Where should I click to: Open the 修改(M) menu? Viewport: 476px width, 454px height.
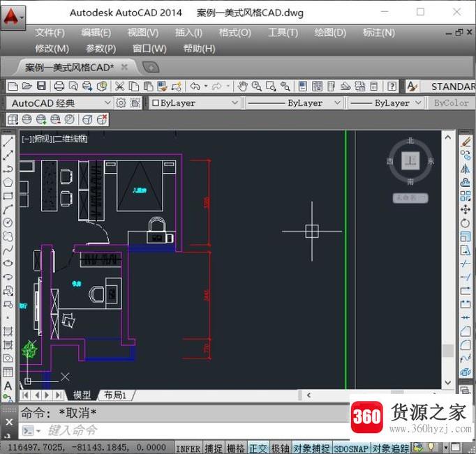coord(52,49)
